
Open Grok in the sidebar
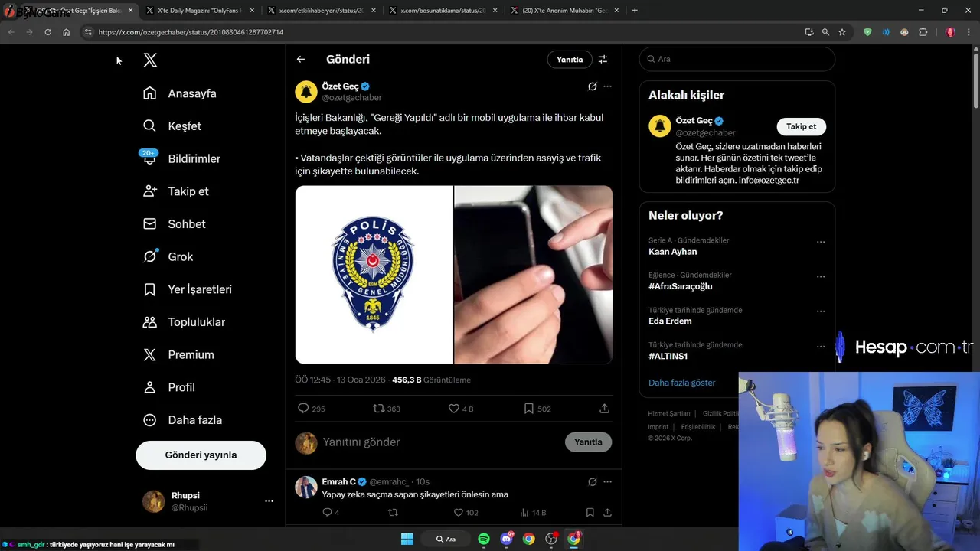[168, 257]
